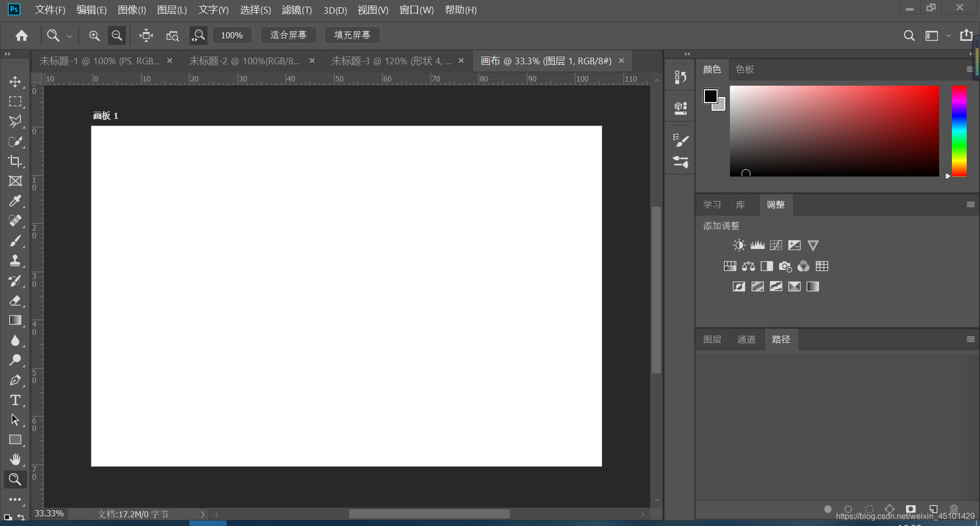Click the Home button
This screenshot has width=980, height=526.
tap(21, 35)
